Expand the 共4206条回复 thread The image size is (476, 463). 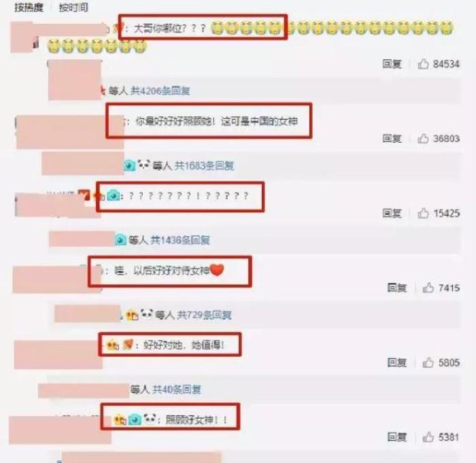160,90
